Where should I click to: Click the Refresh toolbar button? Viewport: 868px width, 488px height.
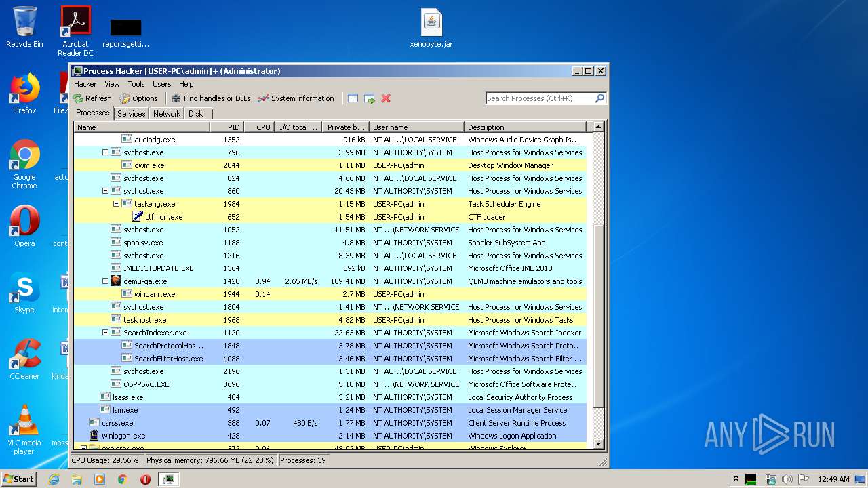point(92,98)
